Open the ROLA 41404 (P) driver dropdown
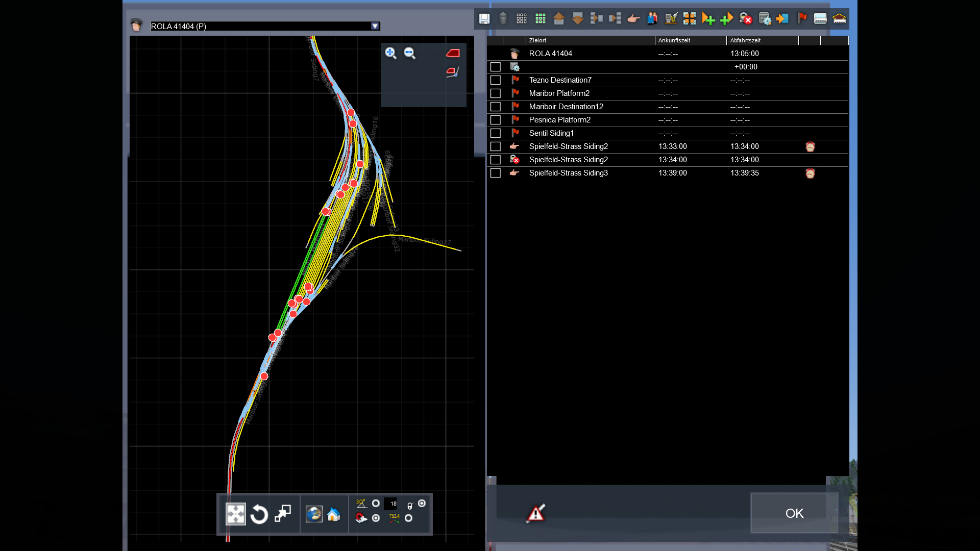This screenshot has height=551, width=980. (375, 26)
